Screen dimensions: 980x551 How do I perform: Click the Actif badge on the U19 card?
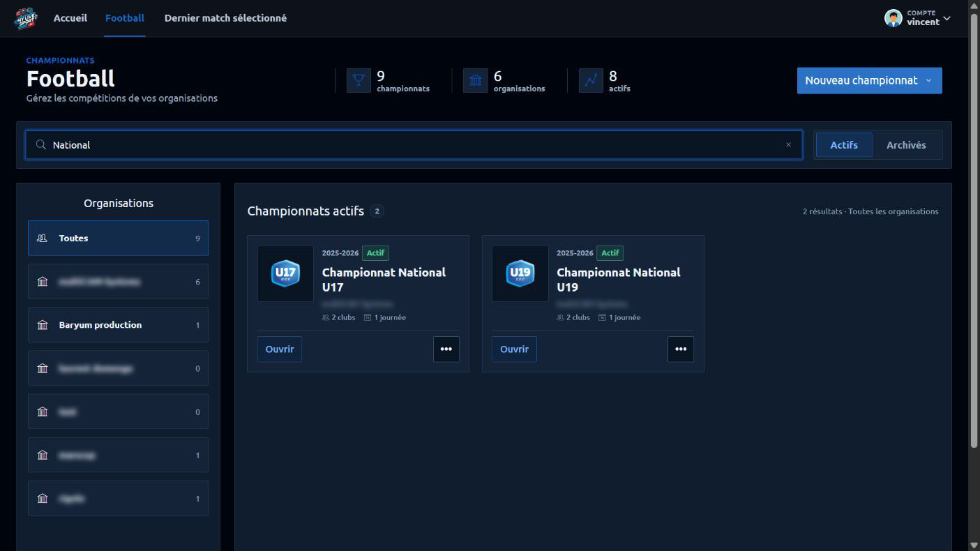pos(610,253)
